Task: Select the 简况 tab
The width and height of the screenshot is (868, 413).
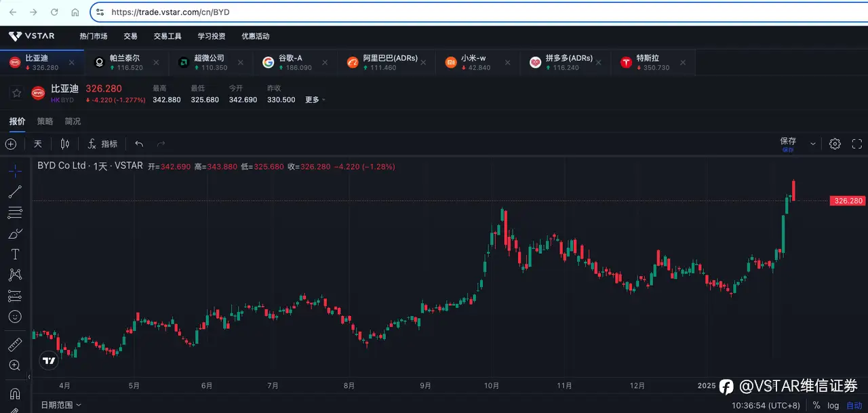Action: coord(73,121)
